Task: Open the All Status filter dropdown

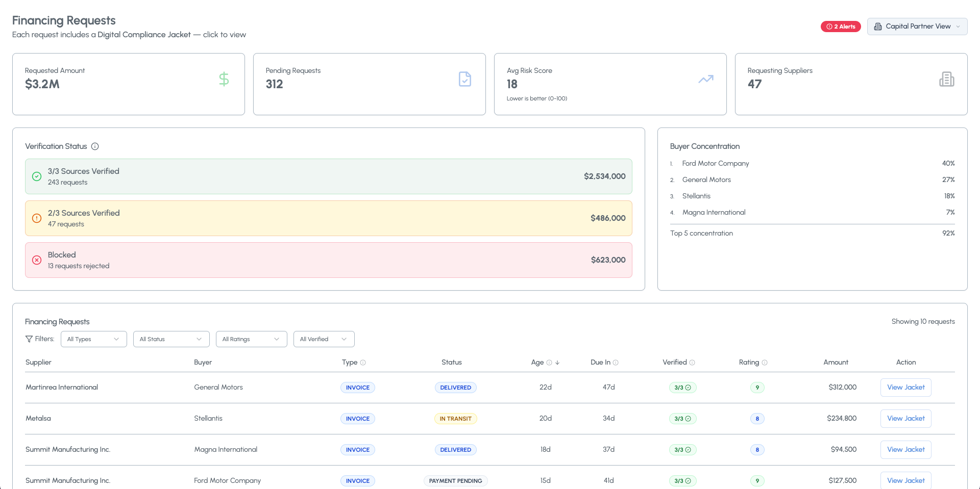Action: click(171, 339)
